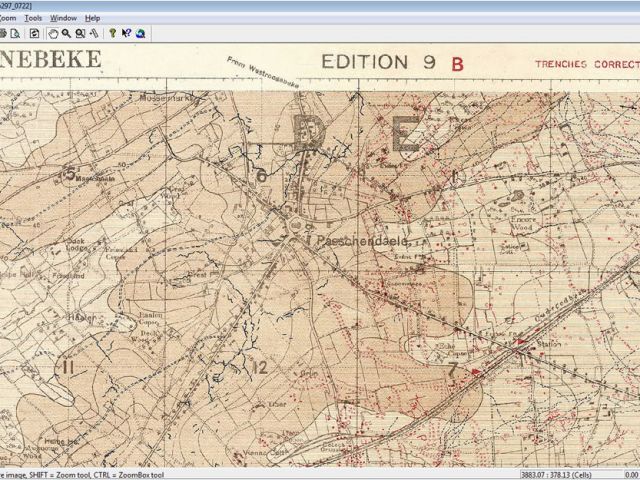The image size is (640, 480).
Task: Click the 'Station' label on the map
Action: pos(549,344)
